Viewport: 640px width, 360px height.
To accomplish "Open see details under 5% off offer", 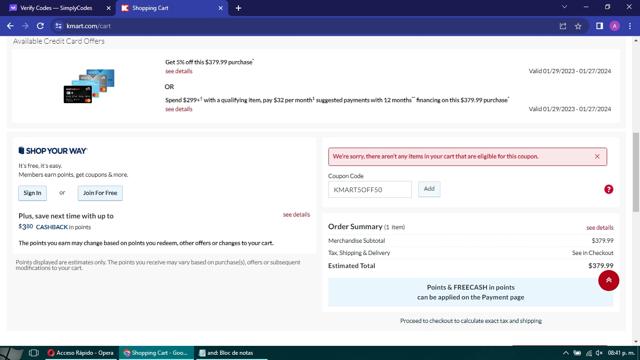I will coord(179,71).
